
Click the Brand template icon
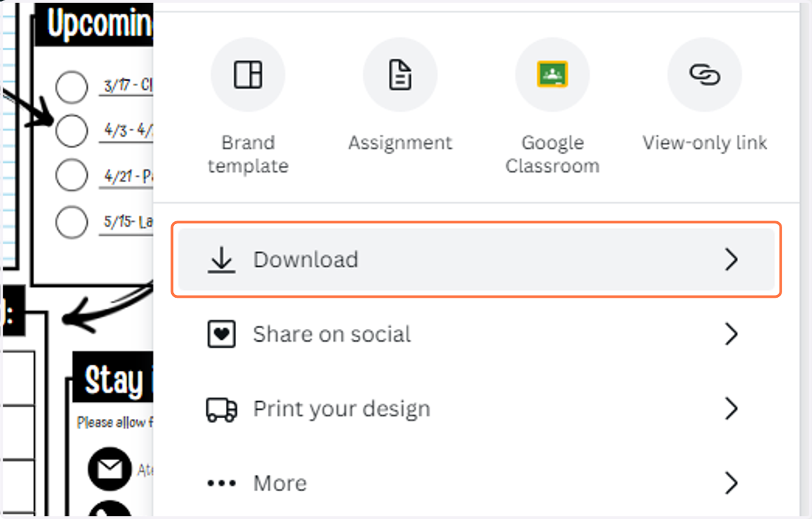click(248, 74)
